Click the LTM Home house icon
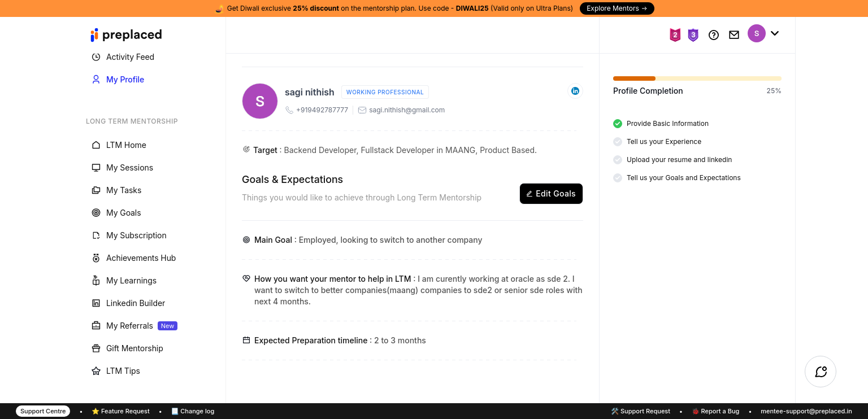The height and width of the screenshot is (419, 868). pos(96,145)
